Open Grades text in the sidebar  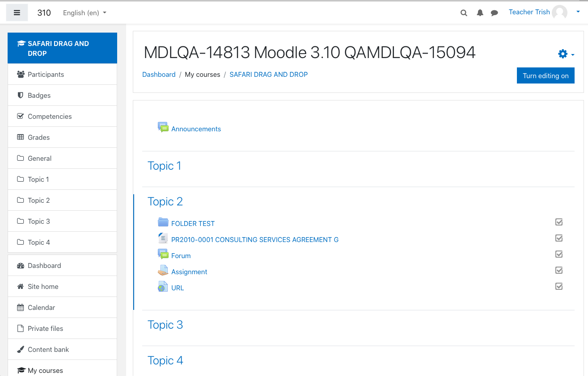[x=38, y=137]
